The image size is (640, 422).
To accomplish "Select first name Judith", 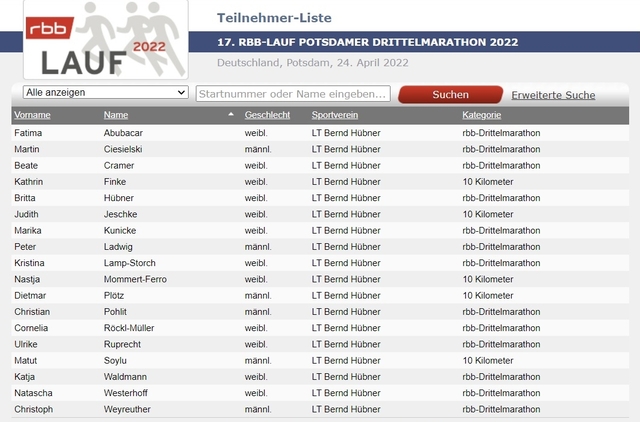I will pos(27,214).
